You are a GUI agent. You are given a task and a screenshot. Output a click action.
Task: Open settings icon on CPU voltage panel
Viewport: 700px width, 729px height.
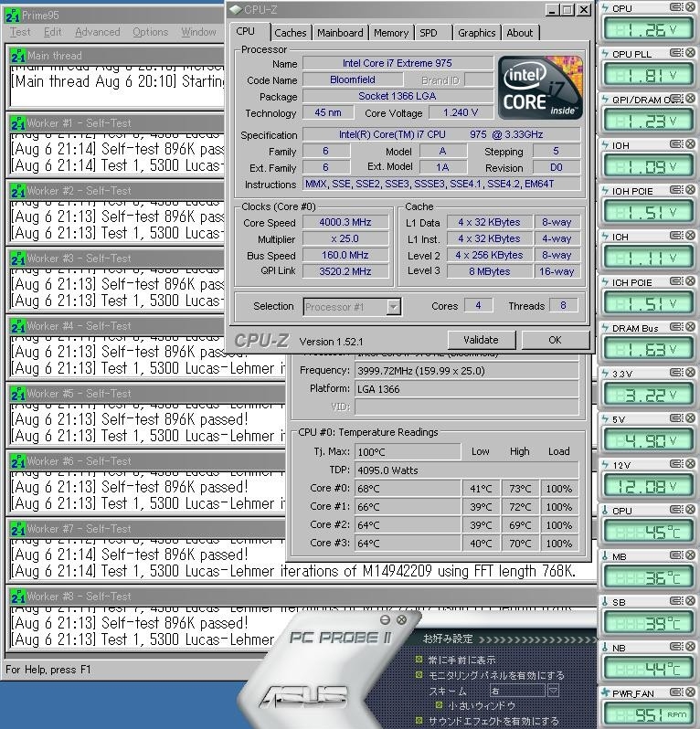pos(676,7)
